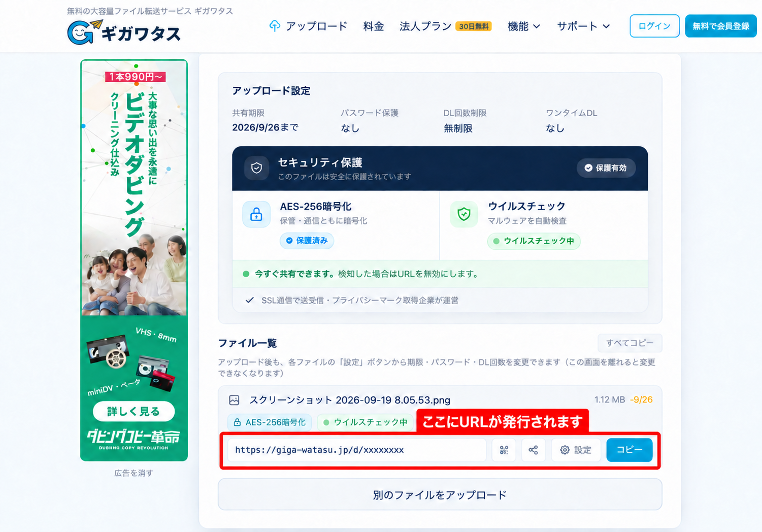This screenshot has width=762, height=532.
Task: Click the ウイルスチェック中 tag in file row
Action: [366, 422]
